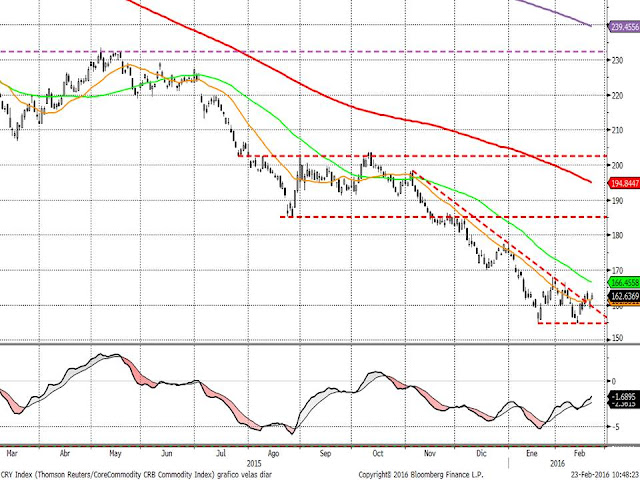The width and height of the screenshot is (640, 480).
Task: Click the 170 price axis label
Action: click(x=617, y=270)
